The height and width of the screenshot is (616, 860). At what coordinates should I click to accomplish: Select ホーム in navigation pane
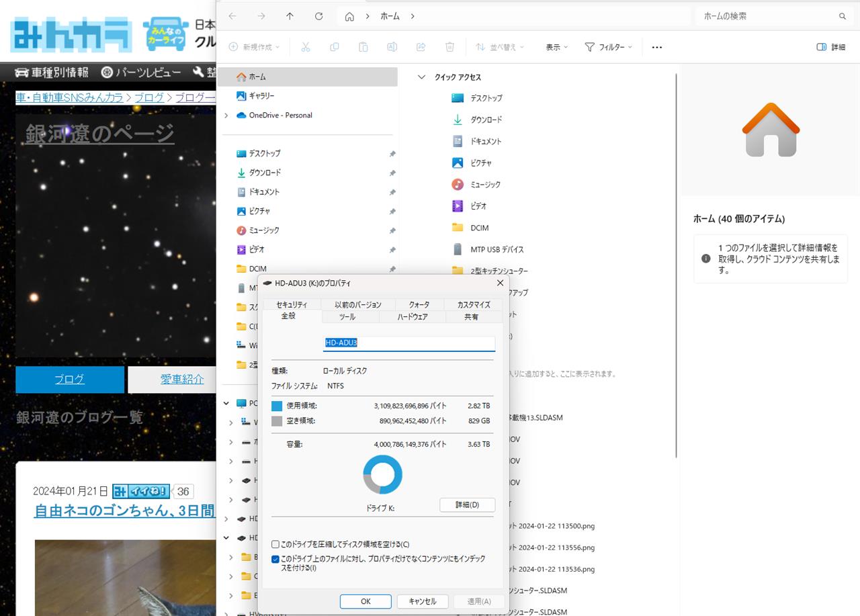[x=308, y=77]
